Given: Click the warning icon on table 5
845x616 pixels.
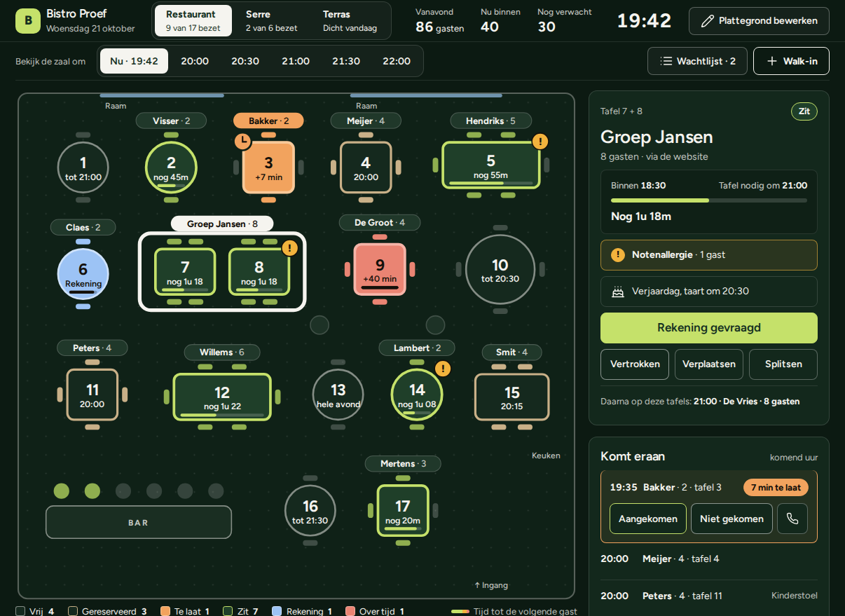Looking at the screenshot, I should (x=540, y=142).
